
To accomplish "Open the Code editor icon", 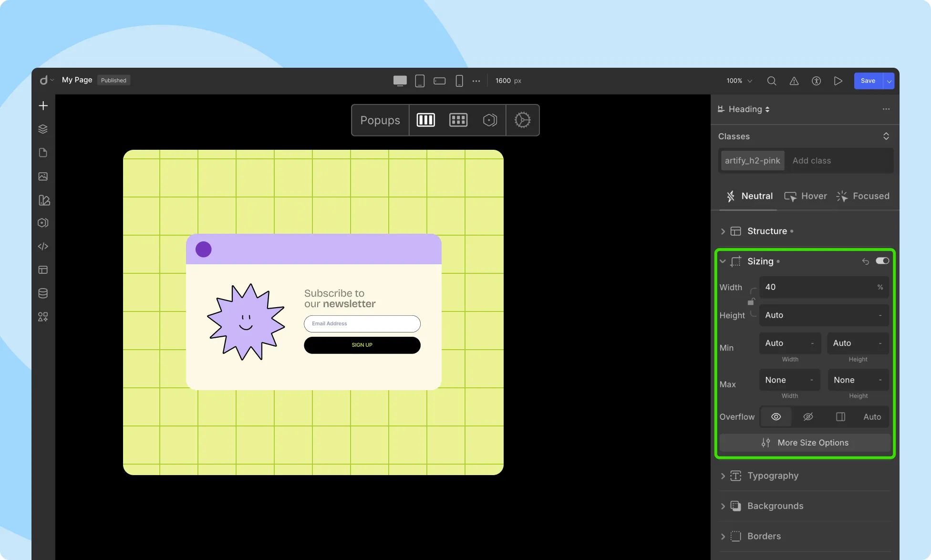I will tap(43, 246).
